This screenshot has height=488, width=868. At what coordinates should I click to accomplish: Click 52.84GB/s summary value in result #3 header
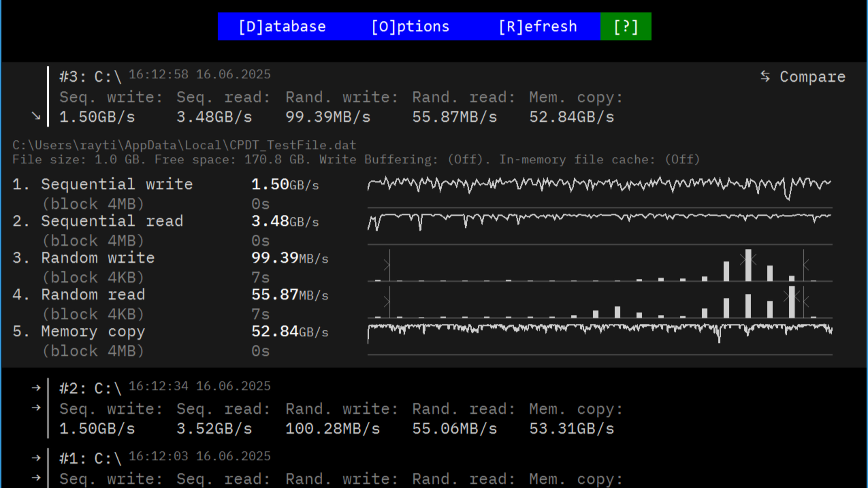coord(571,117)
